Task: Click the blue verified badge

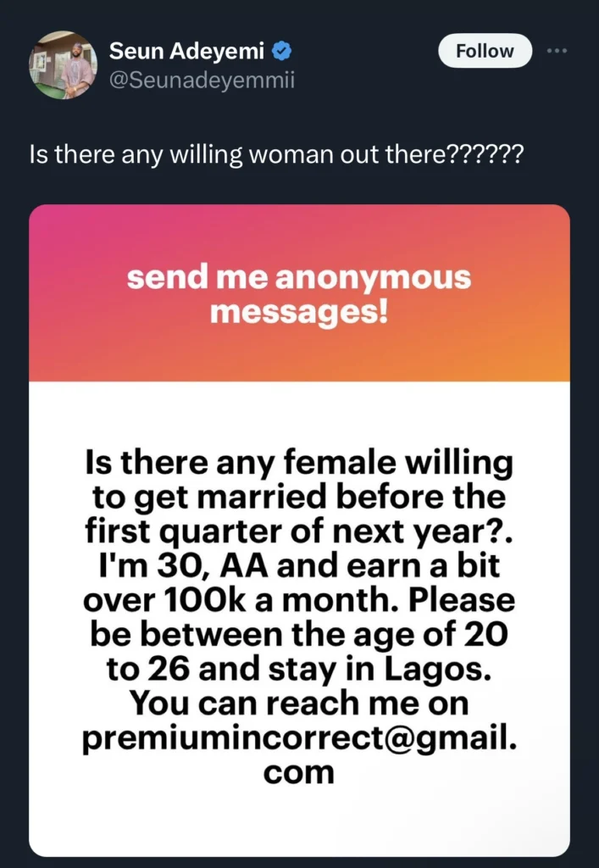Action: click(279, 52)
